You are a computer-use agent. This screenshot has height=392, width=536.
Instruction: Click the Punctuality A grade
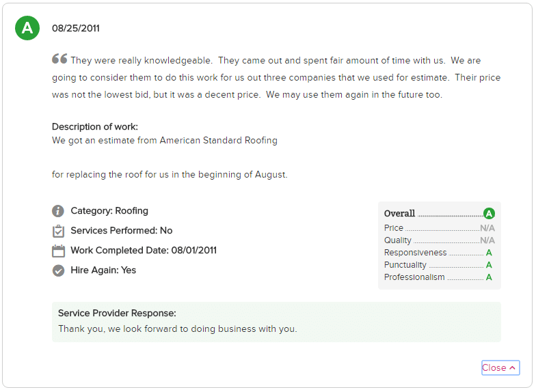489,265
